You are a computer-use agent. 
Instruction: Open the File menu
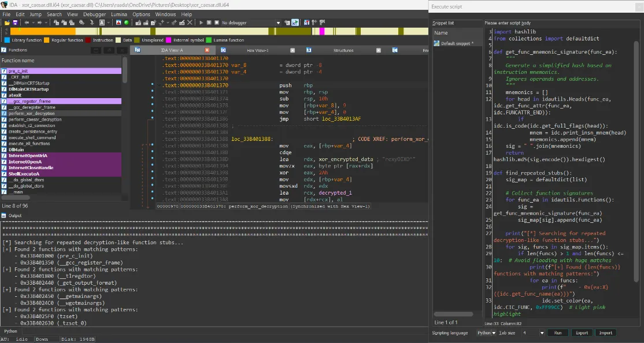pos(6,14)
